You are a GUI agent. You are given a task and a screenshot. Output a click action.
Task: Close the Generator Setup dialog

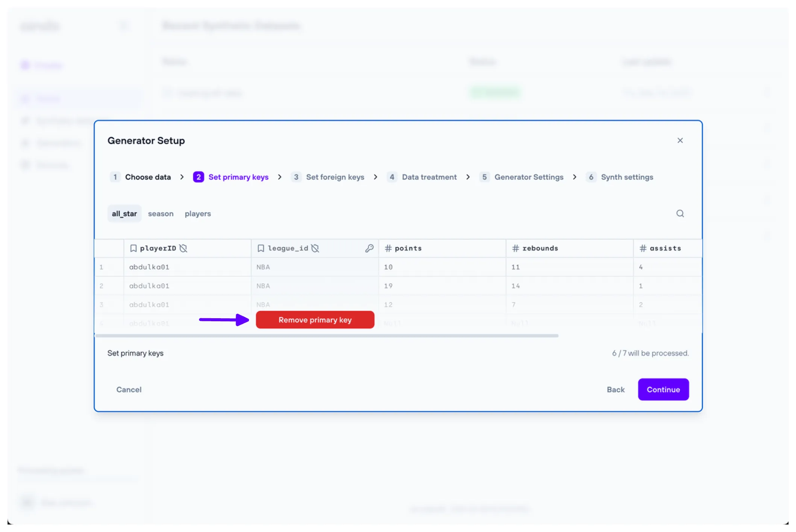point(680,141)
